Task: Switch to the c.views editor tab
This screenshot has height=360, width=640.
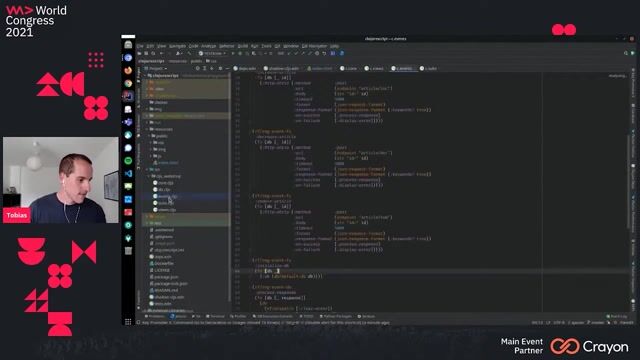Action: tap(374, 69)
